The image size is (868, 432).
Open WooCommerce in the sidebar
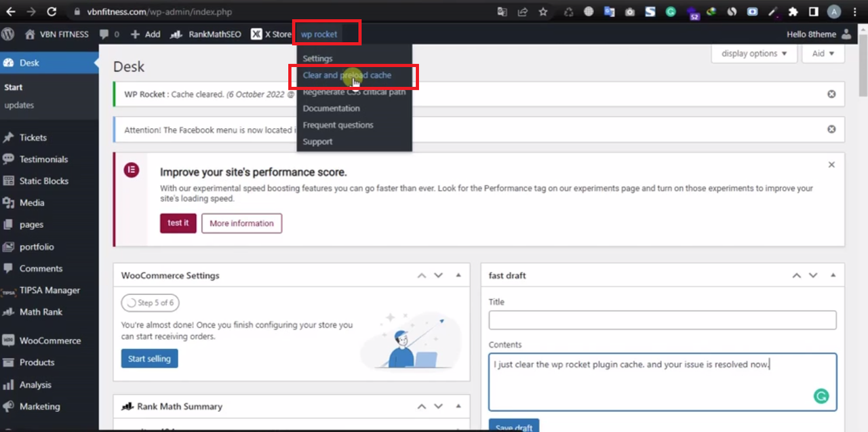coord(50,340)
